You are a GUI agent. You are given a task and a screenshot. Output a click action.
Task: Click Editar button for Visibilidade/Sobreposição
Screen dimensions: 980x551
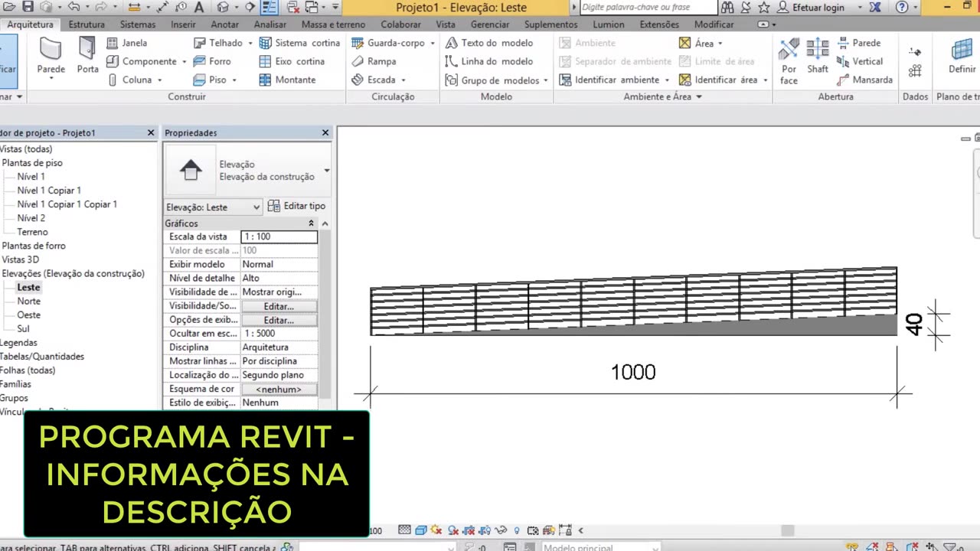tap(279, 306)
